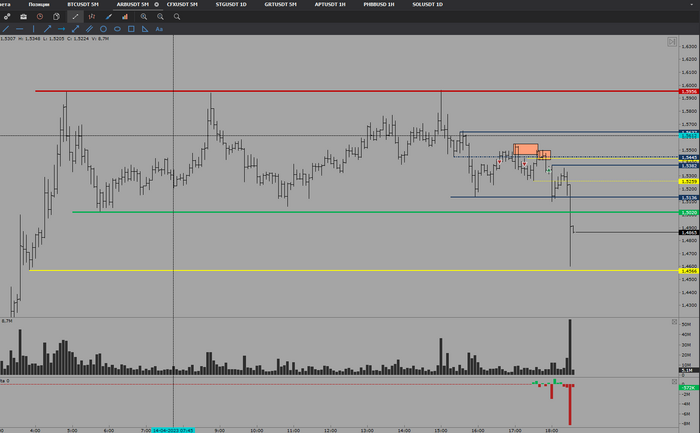Click the black 1.4863 current price label
Image resolution: width=700 pixels, height=433 pixels.
point(688,233)
